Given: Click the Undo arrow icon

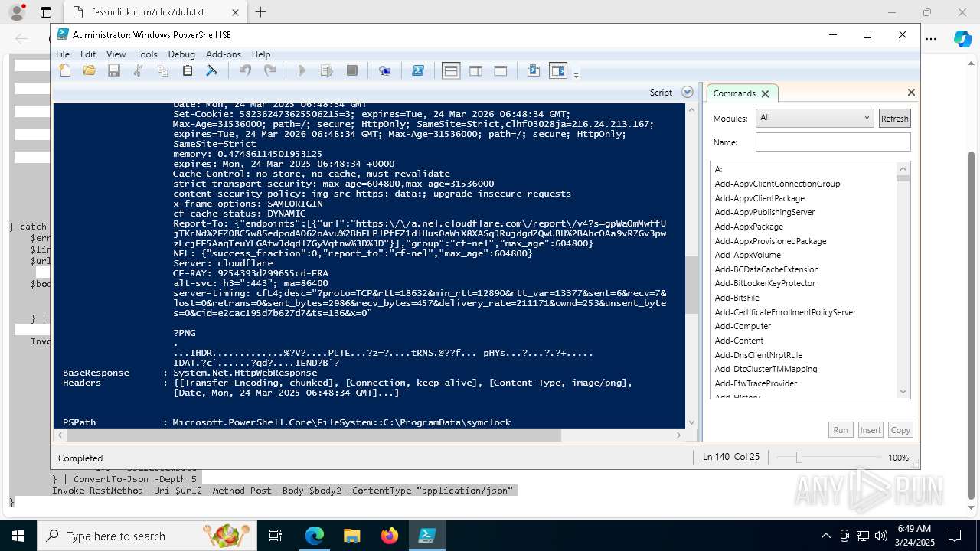Looking at the screenshot, I should tap(245, 71).
